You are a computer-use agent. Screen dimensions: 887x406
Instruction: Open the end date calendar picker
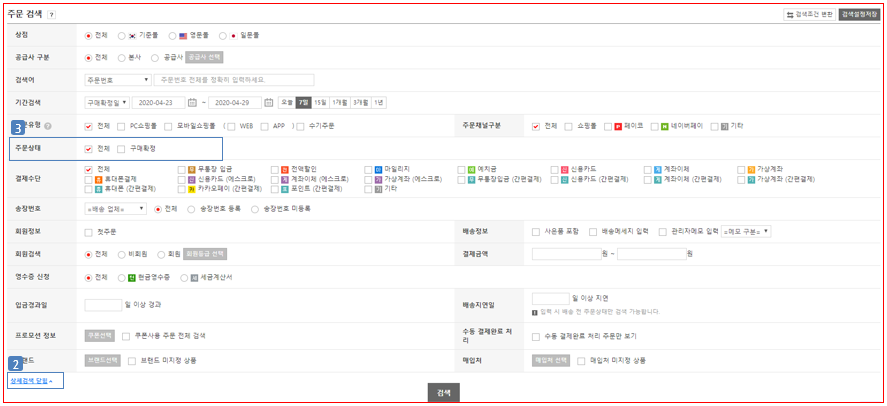tap(269, 102)
